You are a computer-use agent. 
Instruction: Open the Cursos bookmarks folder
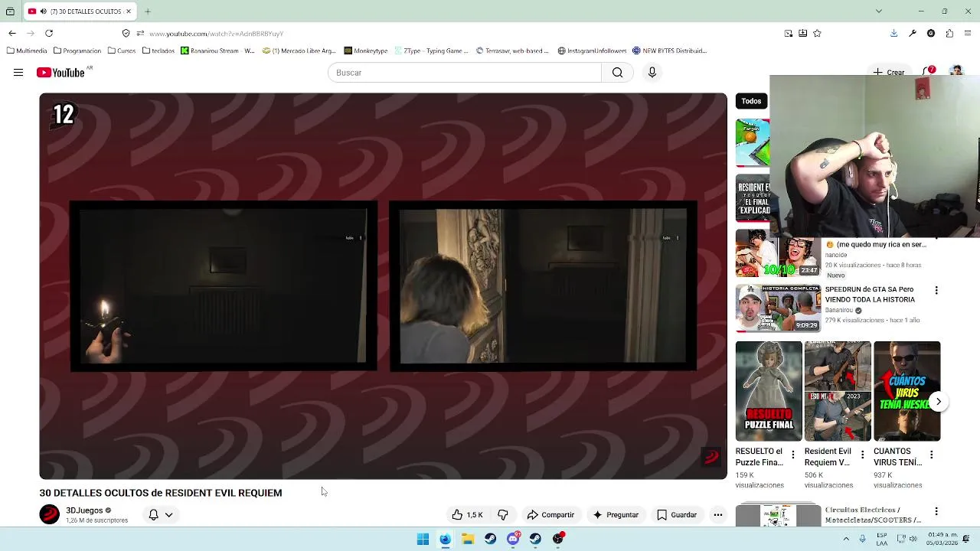122,51
